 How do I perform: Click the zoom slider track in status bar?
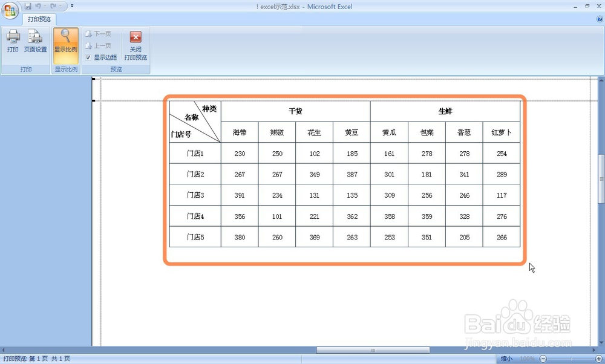[x=571, y=359]
